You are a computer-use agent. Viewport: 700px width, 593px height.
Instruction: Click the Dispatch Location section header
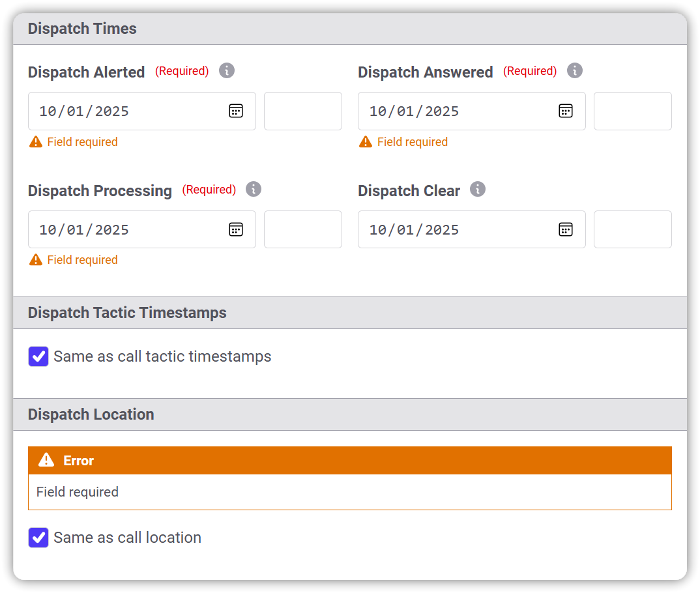point(91,414)
